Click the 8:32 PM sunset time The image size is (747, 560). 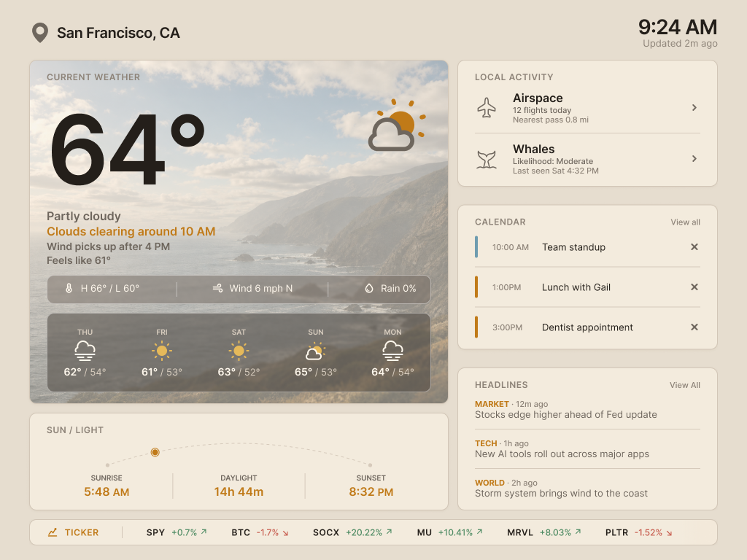click(x=371, y=491)
